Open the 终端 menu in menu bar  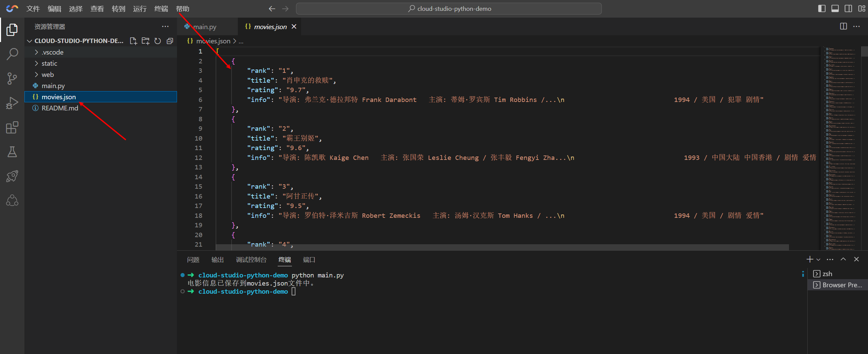pyautogui.click(x=161, y=8)
